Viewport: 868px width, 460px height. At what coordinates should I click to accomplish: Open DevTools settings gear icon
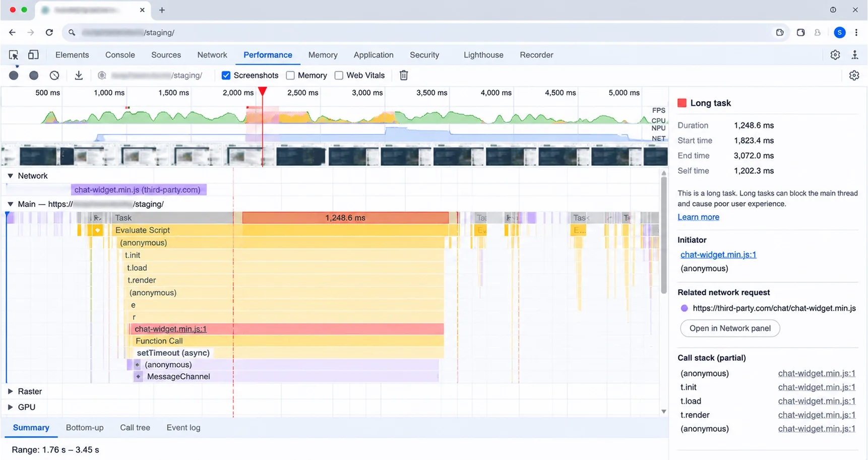(x=835, y=55)
